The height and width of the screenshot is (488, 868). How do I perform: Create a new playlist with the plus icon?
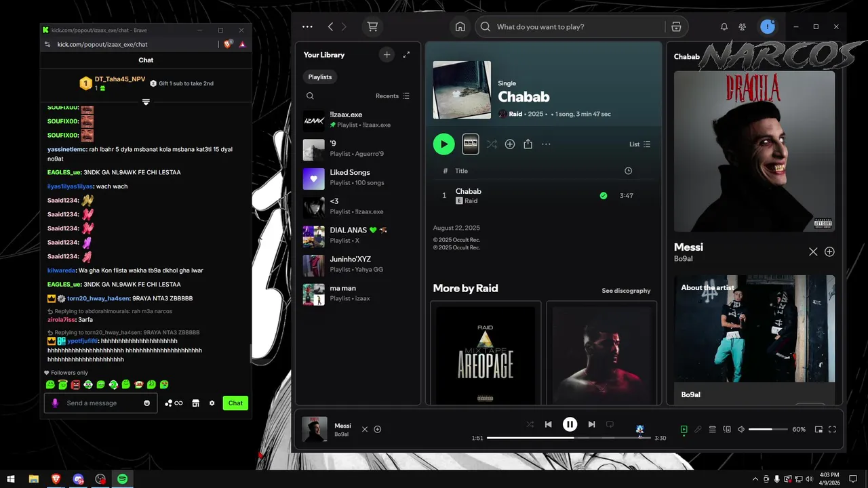click(x=387, y=55)
